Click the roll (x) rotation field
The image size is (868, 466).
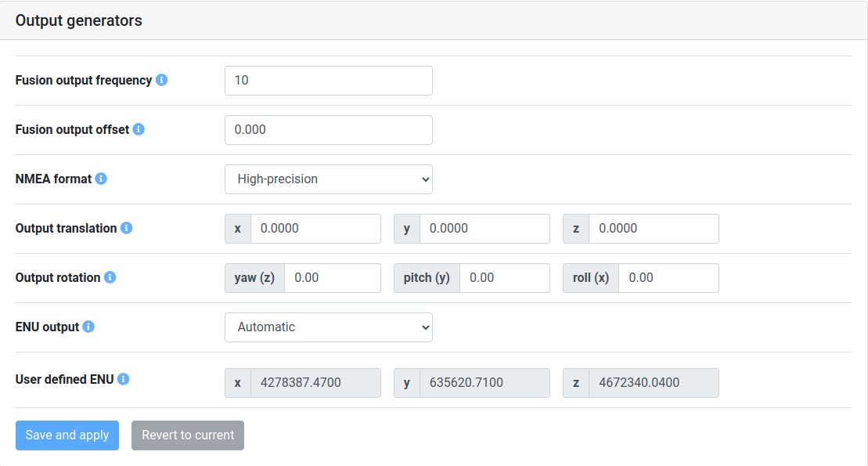[x=668, y=277]
